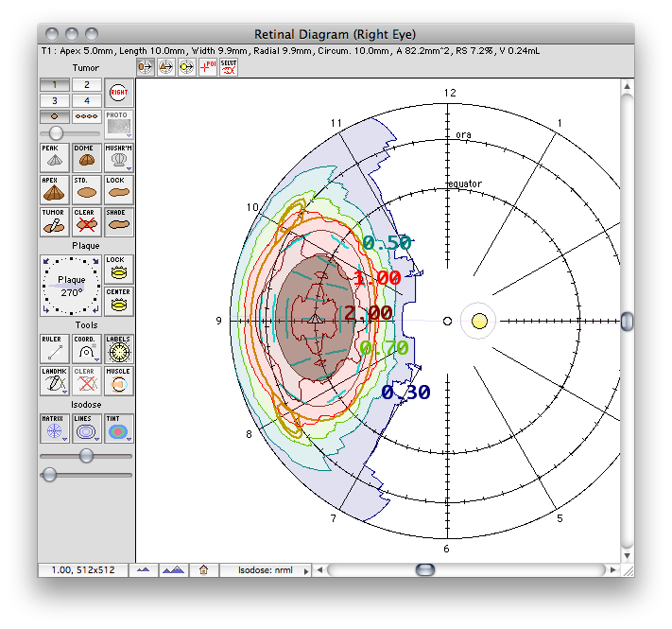Select tumor number 4
This screenshot has height=629, width=672.
[87, 101]
